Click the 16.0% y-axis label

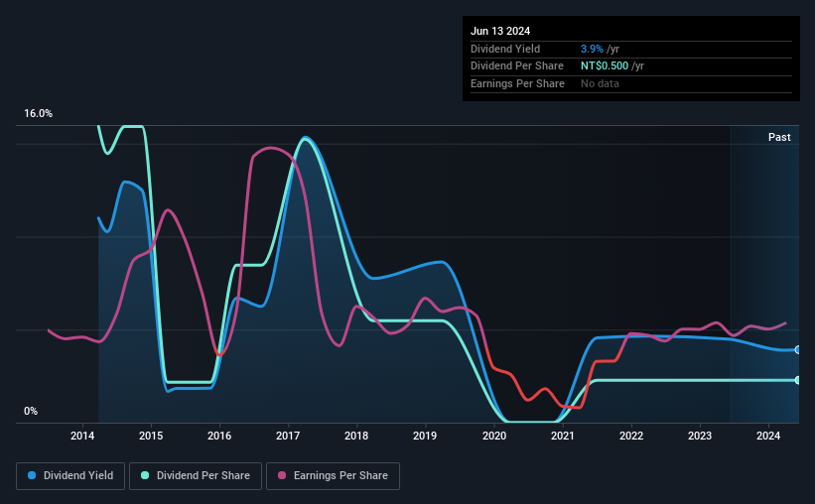38,114
